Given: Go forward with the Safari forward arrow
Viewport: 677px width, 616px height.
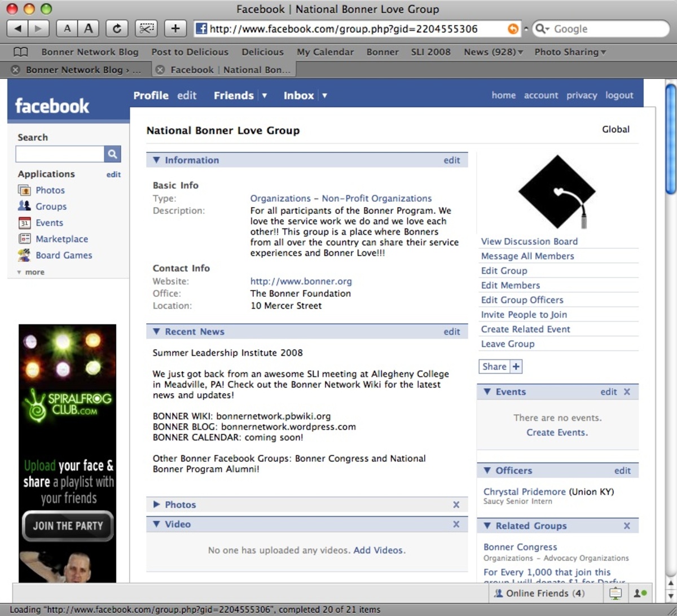Looking at the screenshot, I should 38,28.
